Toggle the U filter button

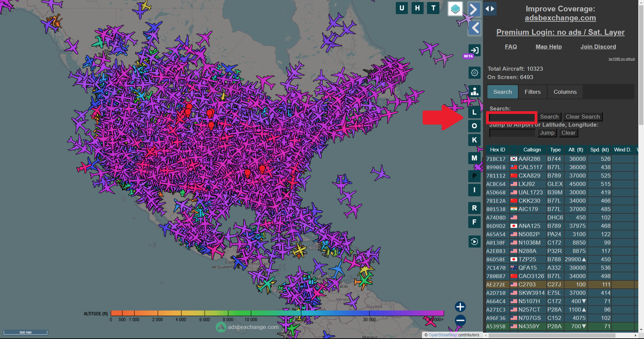402,8
